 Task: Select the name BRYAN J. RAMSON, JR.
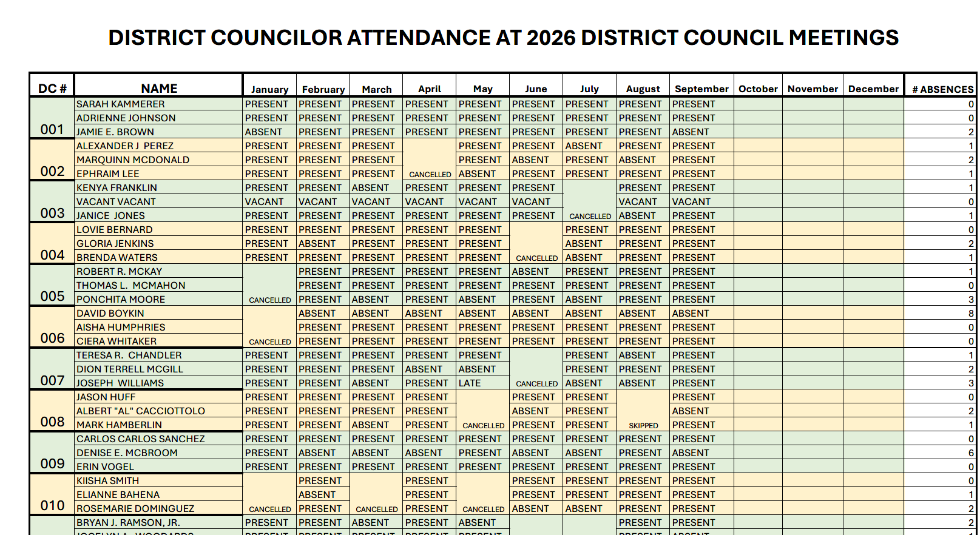coord(128,523)
